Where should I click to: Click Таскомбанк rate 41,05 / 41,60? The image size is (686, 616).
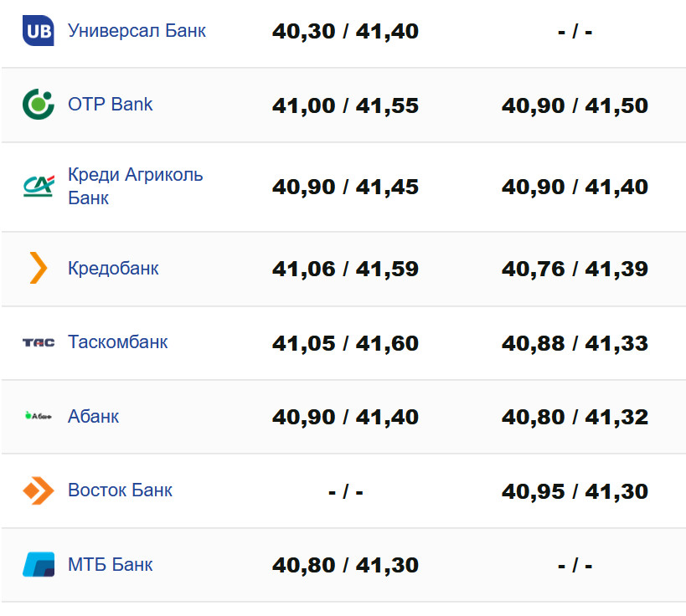[x=345, y=343]
